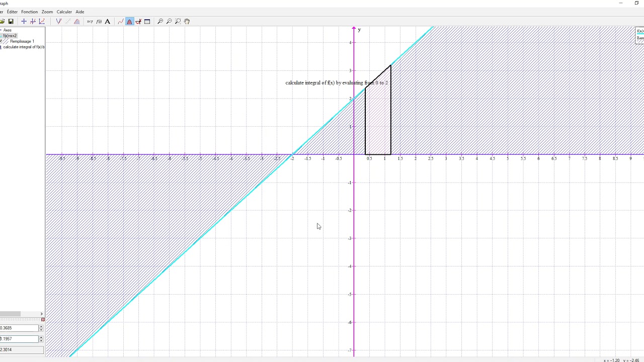Click the insert text label A icon
Screen dimensions: 644x362
tap(107, 21)
